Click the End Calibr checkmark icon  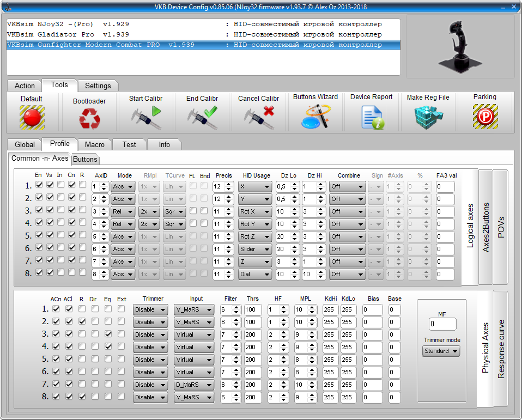[x=202, y=117]
